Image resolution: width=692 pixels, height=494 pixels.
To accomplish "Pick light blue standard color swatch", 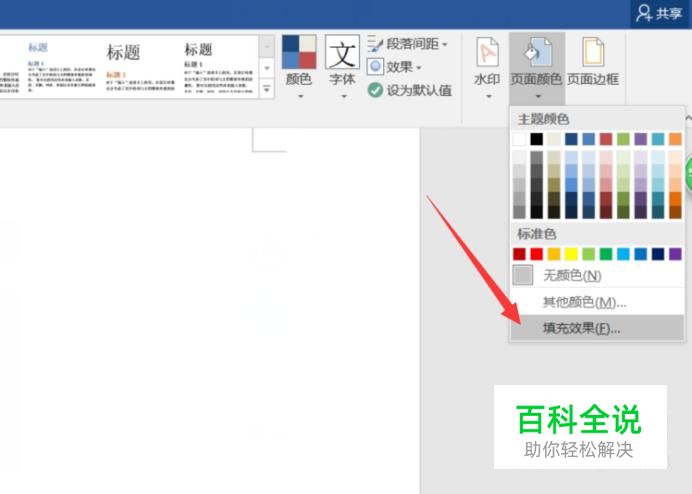I will 623,254.
